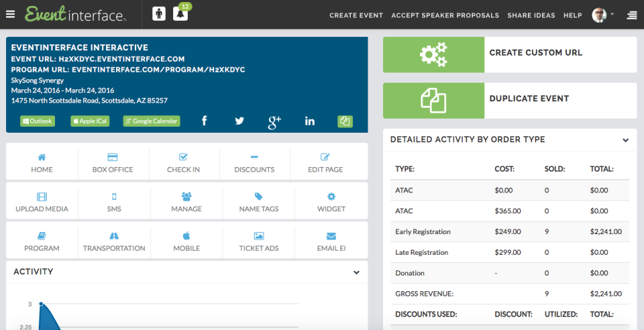This screenshot has width=644, height=330.
Task: Open the Discounts tile
Action: click(x=254, y=163)
